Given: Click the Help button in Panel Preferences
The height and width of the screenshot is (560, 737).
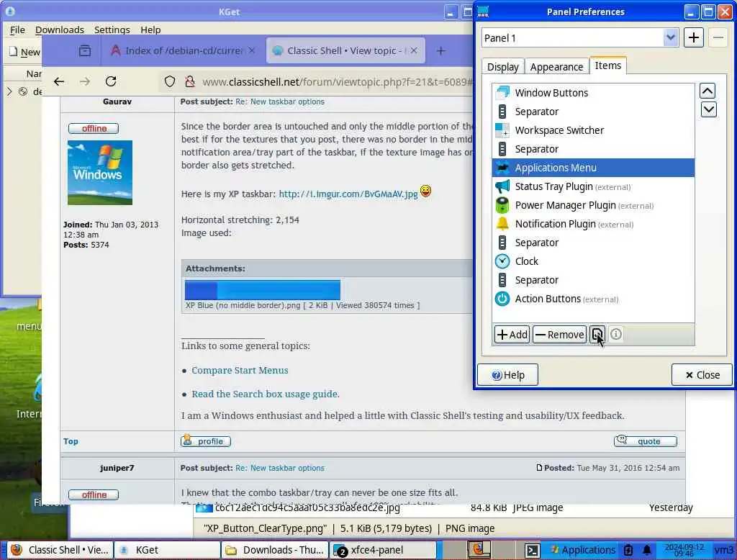Looking at the screenshot, I should tap(507, 375).
